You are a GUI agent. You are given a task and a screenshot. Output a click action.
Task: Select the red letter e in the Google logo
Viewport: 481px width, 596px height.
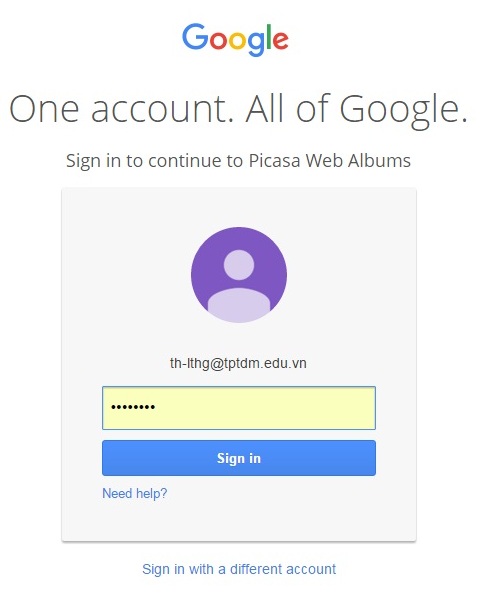pyautogui.click(x=281, y=40)
